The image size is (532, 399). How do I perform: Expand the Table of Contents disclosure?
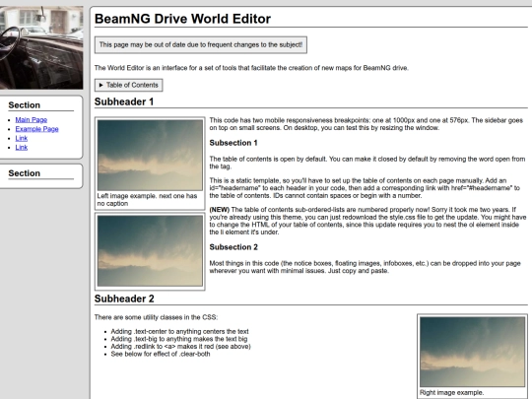coord(129,85)
